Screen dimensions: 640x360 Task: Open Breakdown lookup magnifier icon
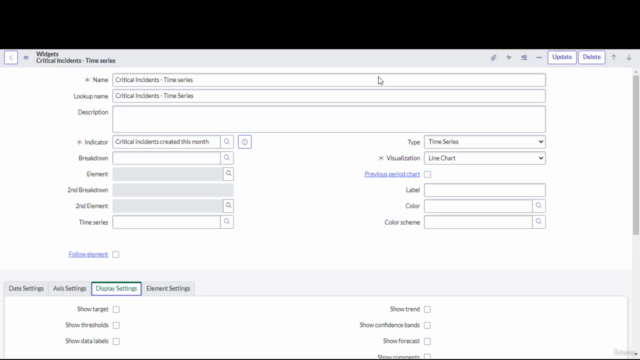click(227, 158)
